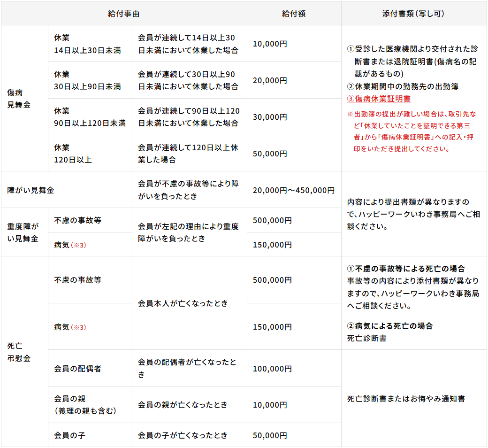Click the 給付額 column header
This screenshot has height=448, width=488.
pos(294,13)
